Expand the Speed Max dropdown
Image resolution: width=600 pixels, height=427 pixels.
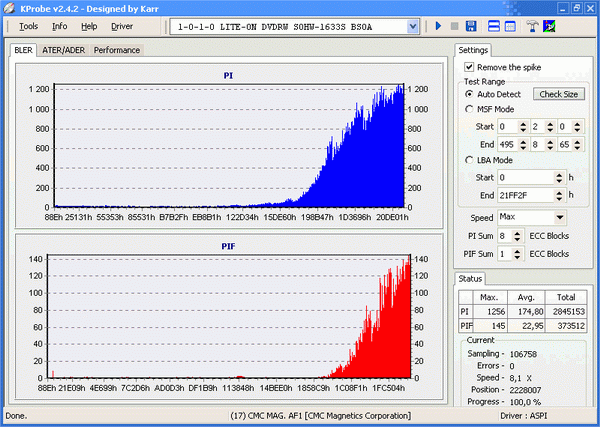[x=560, y=217]
